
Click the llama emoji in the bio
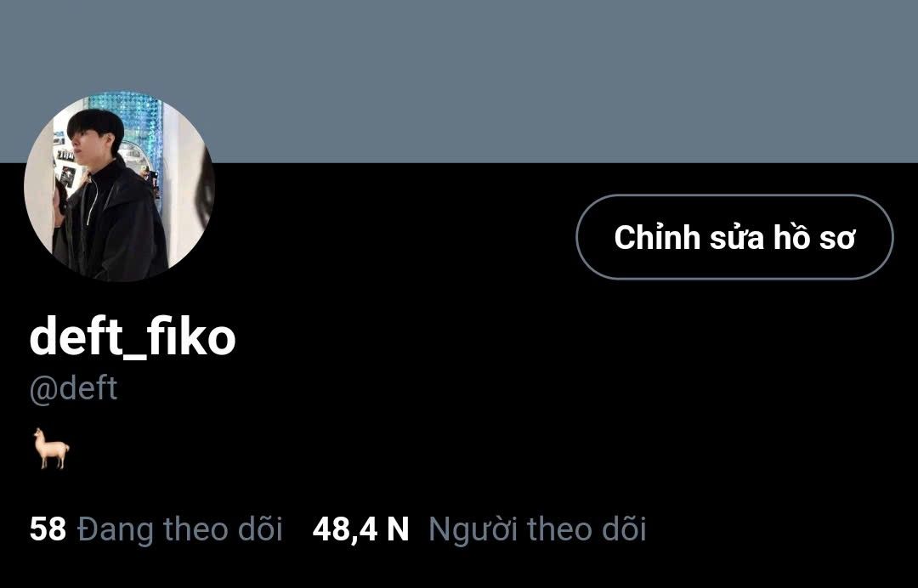(x=52, y=448)
